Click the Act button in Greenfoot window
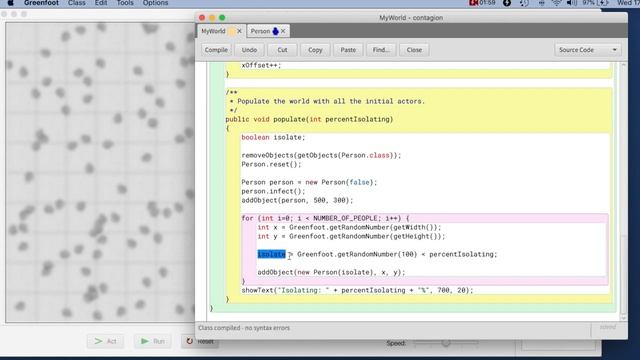The height and width of the screenshot is (360, 640). click(105, 341)
